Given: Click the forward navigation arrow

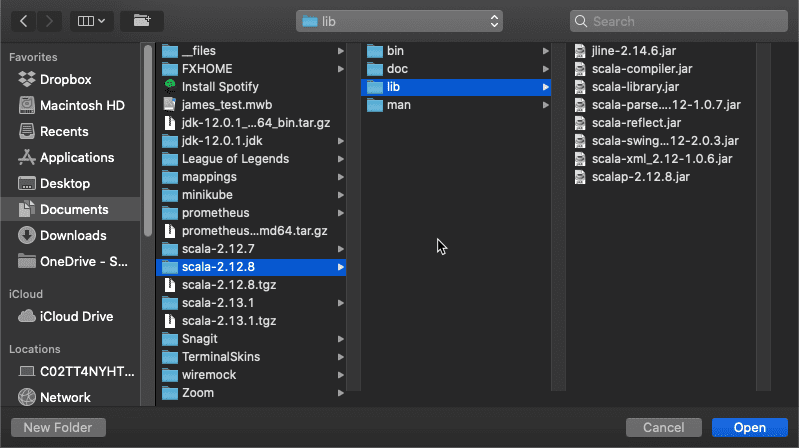Looking at the screenshot, I should pyautogui.click(x=51, y=20).
